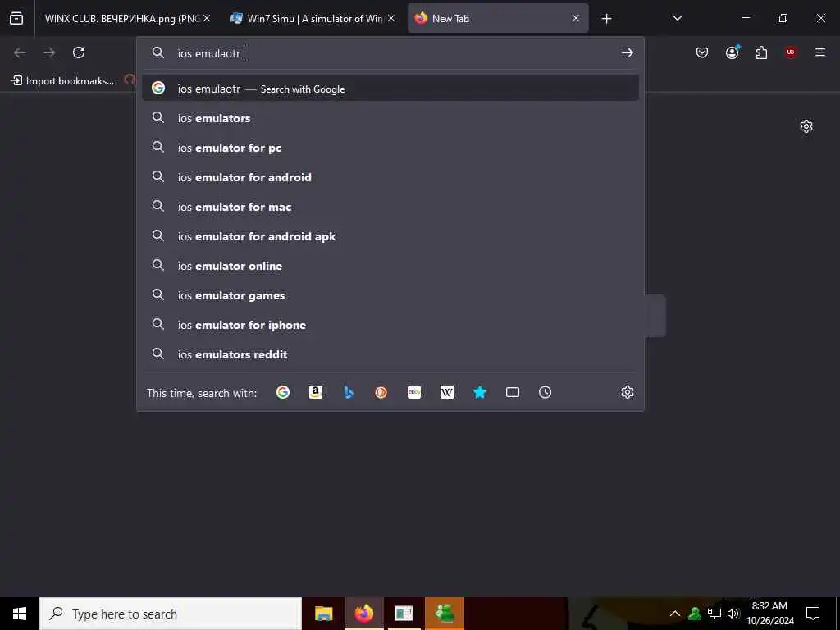Screen dimensions: 840x630
Task: Click the green user tray icon
Action: (x=695, y=614)
